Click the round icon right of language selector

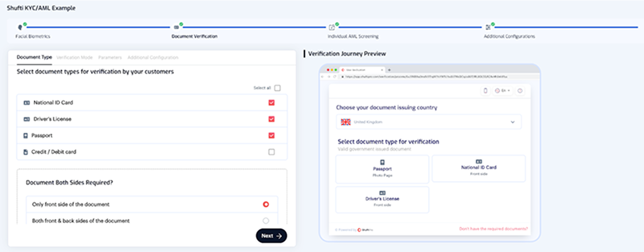(520, 91)
